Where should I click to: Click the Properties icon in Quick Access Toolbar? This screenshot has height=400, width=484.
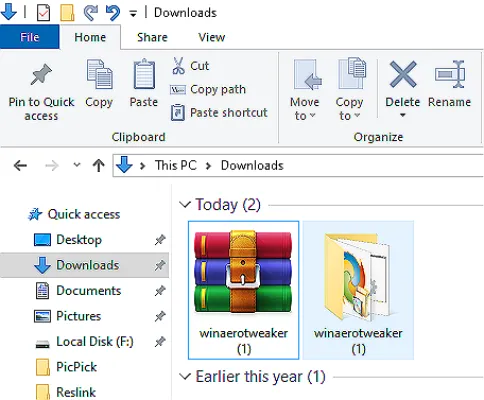coord(43,13)
